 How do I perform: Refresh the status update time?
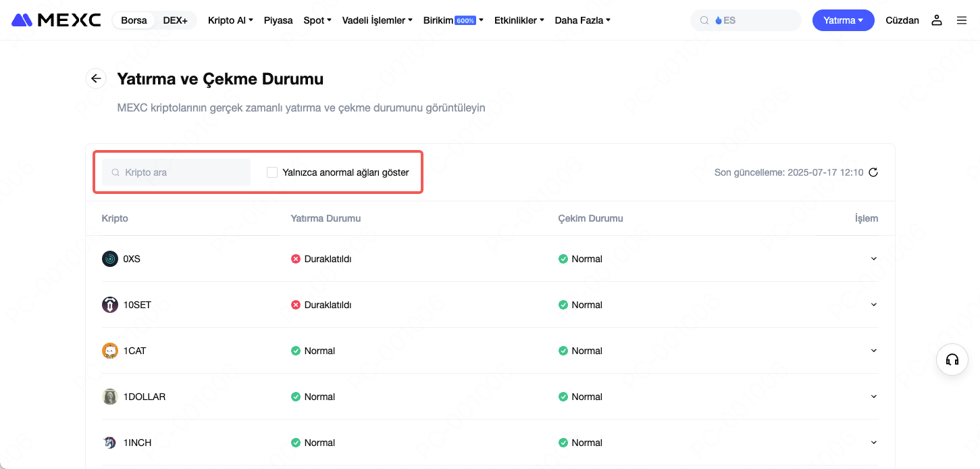click(873, 172)
